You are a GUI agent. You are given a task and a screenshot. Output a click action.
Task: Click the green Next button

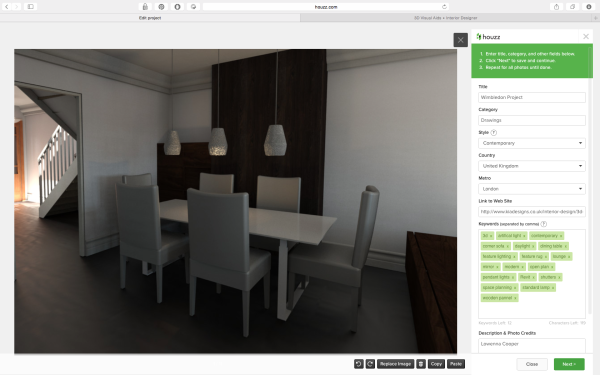click(569, 364)
